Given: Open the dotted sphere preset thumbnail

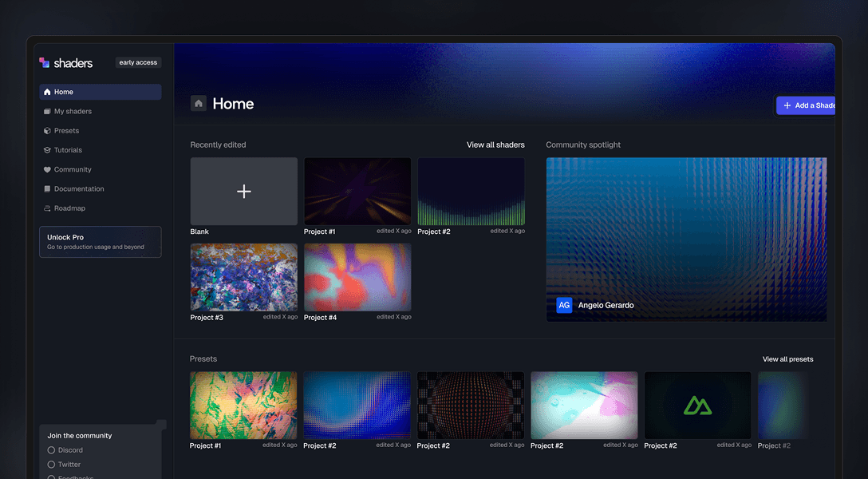Looking at the screenshot, I should pos(471,406).
